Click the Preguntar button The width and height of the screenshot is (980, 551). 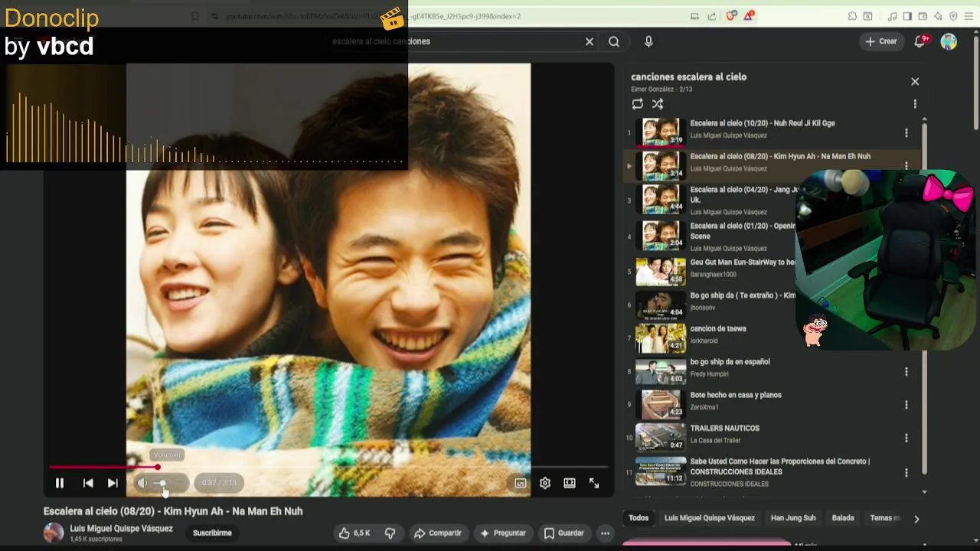(x=502, y=533)
